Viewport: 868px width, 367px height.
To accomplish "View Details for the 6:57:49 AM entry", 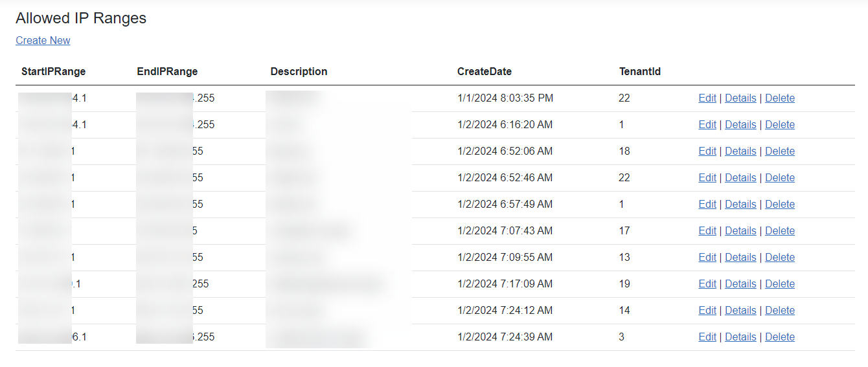I will (x=740, y=204).
